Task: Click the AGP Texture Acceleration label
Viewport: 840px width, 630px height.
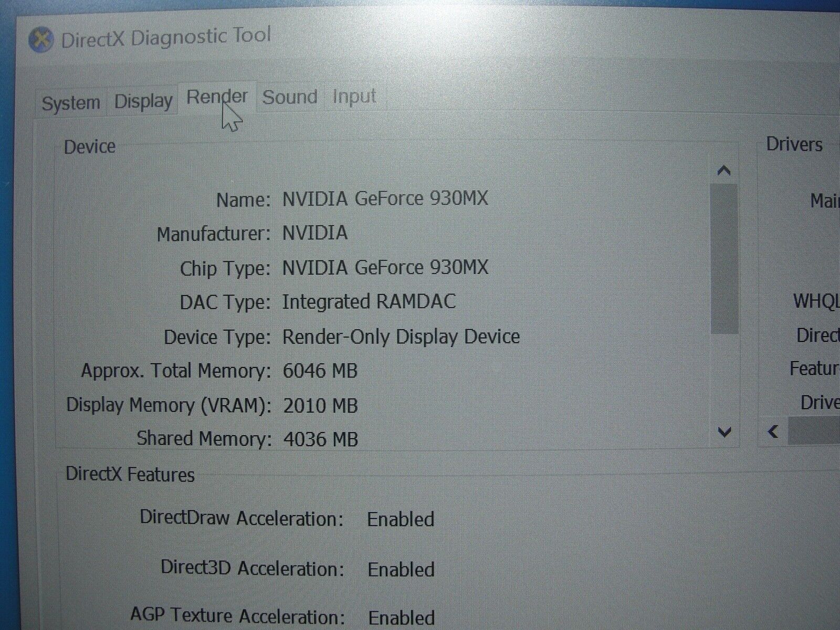Action: tap(238, 615)
